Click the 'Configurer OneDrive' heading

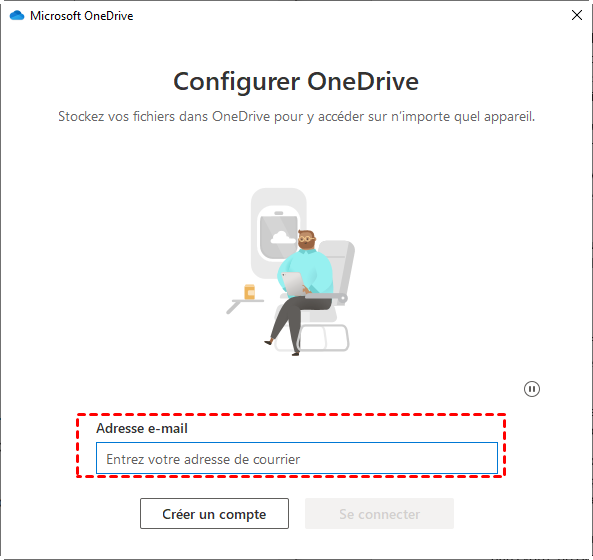(x=296, y=82)
